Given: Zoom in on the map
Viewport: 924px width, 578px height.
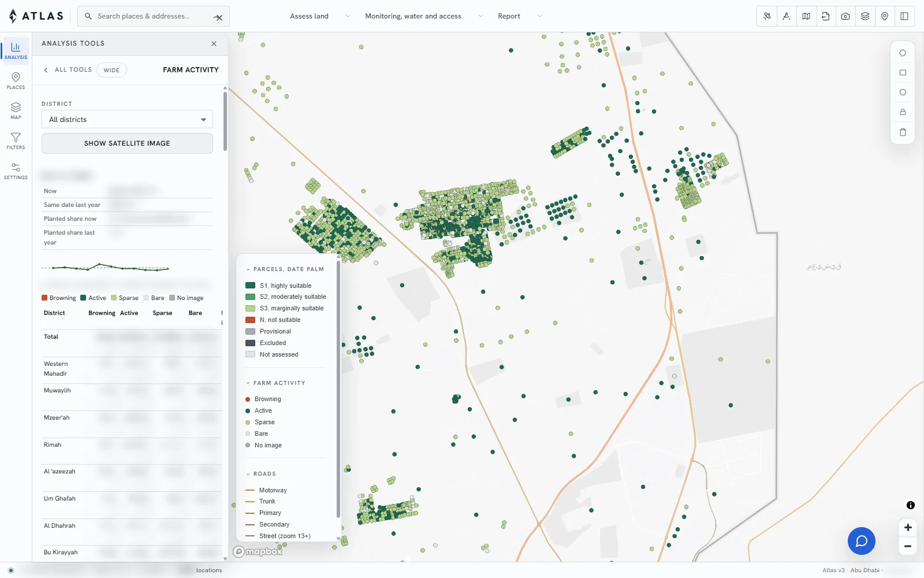Looking at the screenshot, I should [x=908, y=527].
